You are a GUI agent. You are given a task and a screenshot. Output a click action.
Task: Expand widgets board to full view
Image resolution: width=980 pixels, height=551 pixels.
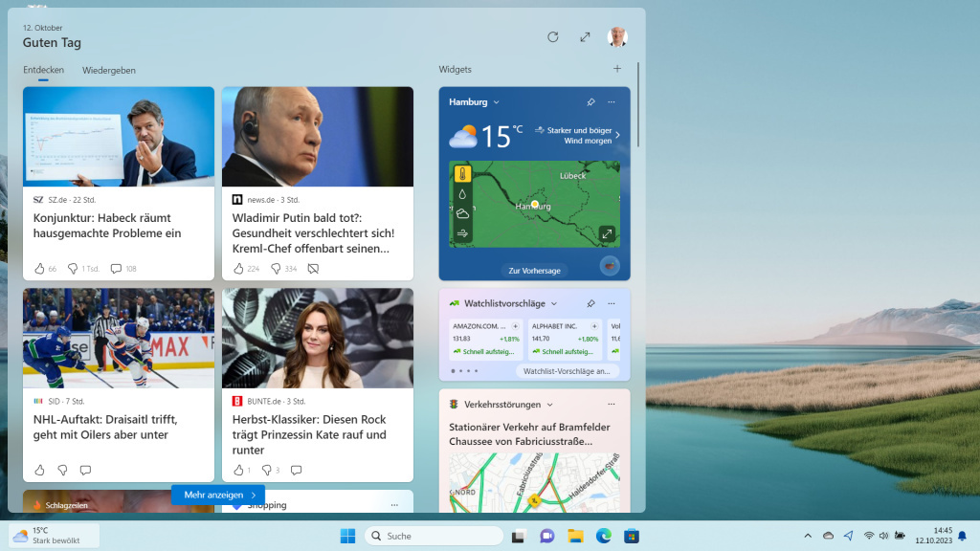[585, 37]
